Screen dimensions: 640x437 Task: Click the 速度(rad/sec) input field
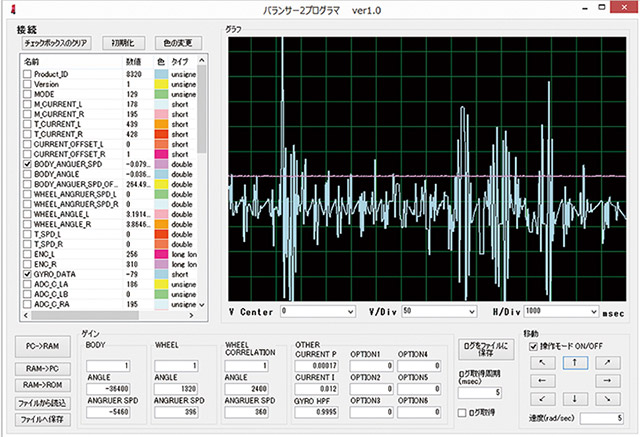(602, 418)
